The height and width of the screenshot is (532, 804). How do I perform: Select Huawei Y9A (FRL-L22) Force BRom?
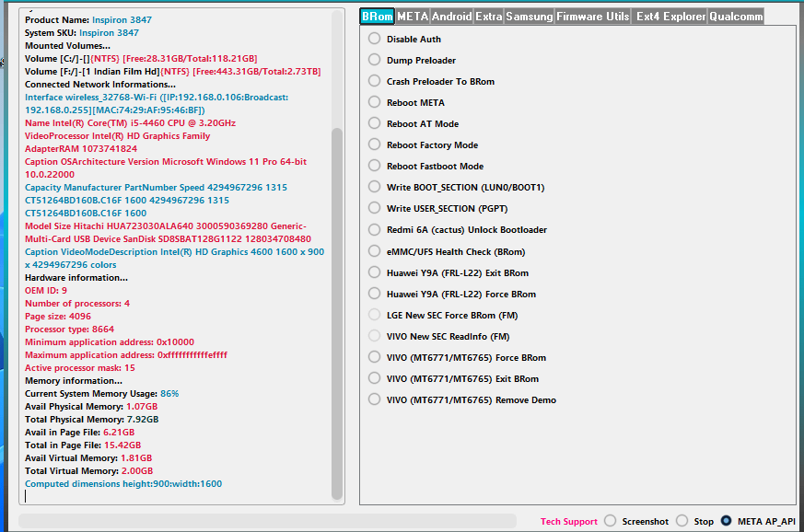click(375, 294)
